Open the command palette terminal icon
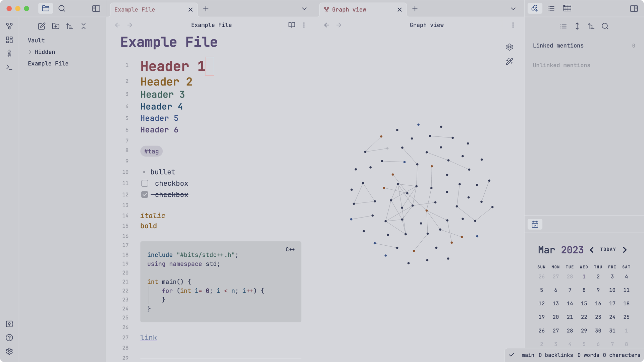 click(9, 67)
